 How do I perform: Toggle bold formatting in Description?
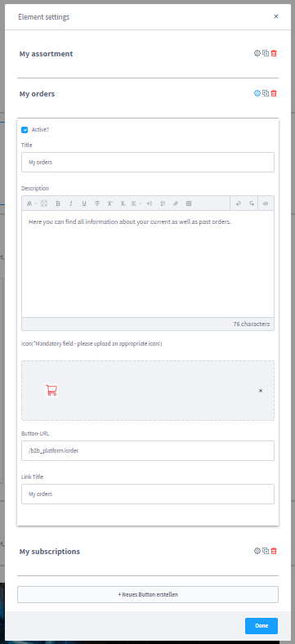pyautogui.click(x=58, y=203)
